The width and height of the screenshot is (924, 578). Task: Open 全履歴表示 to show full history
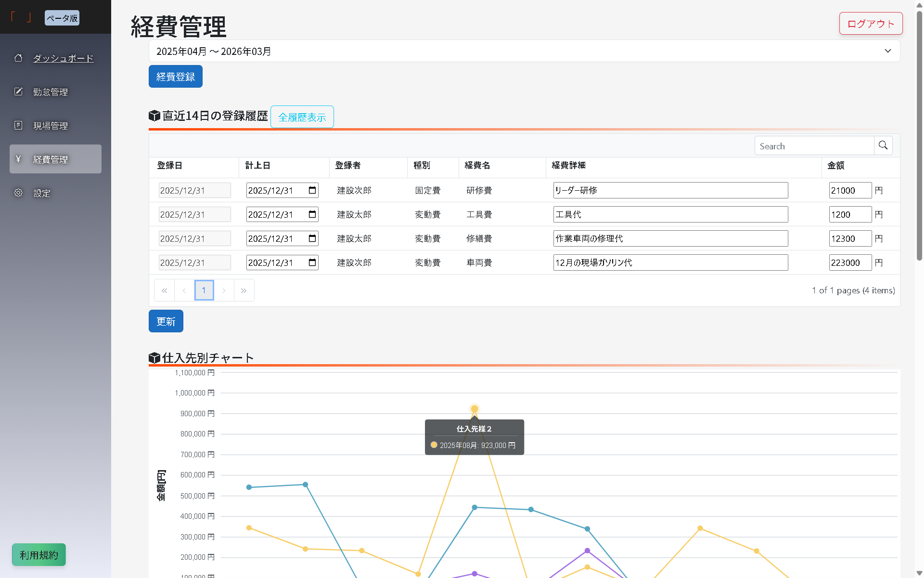tap(302, 117)
